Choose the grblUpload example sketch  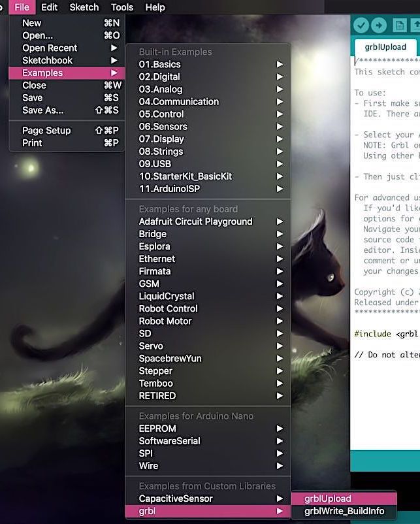(344, 499)
